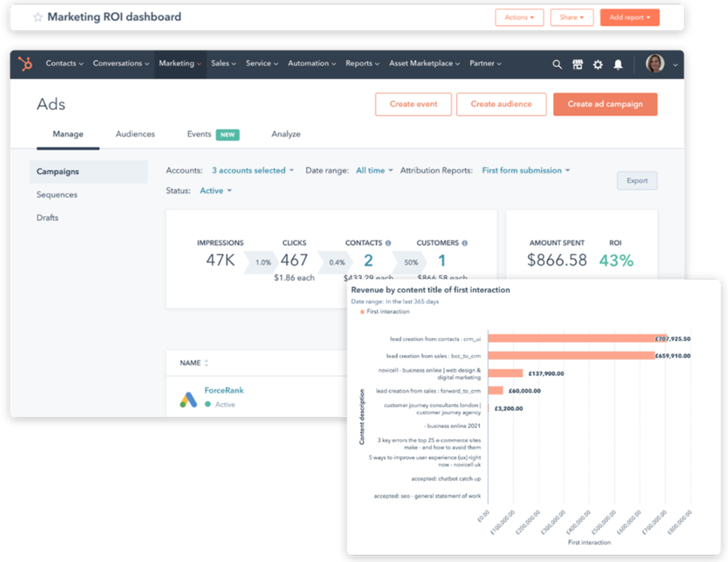Open the Service navigation menu

262,64
